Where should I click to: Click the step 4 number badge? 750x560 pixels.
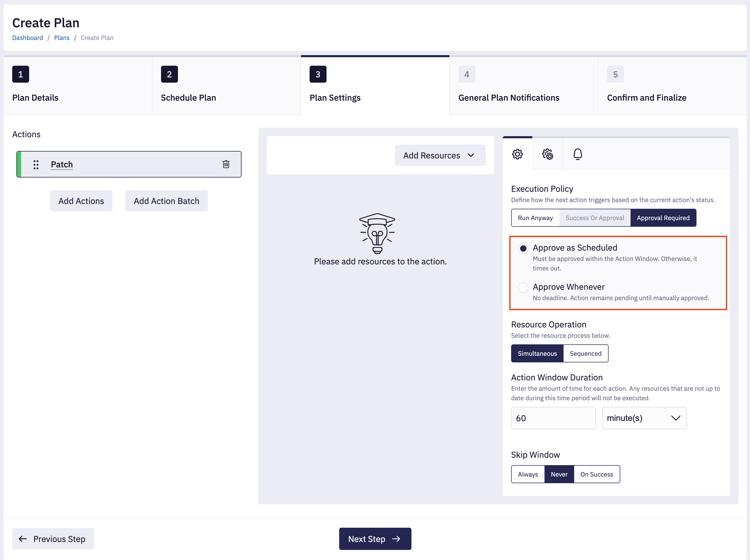[467, 74]
